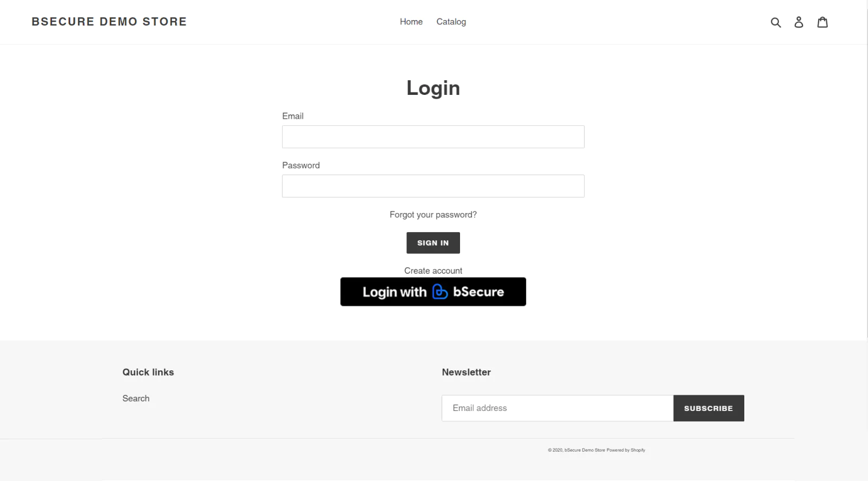Click the SIGN IN button
This screenshot has width=868, height=488.
[x=433, y=243]
